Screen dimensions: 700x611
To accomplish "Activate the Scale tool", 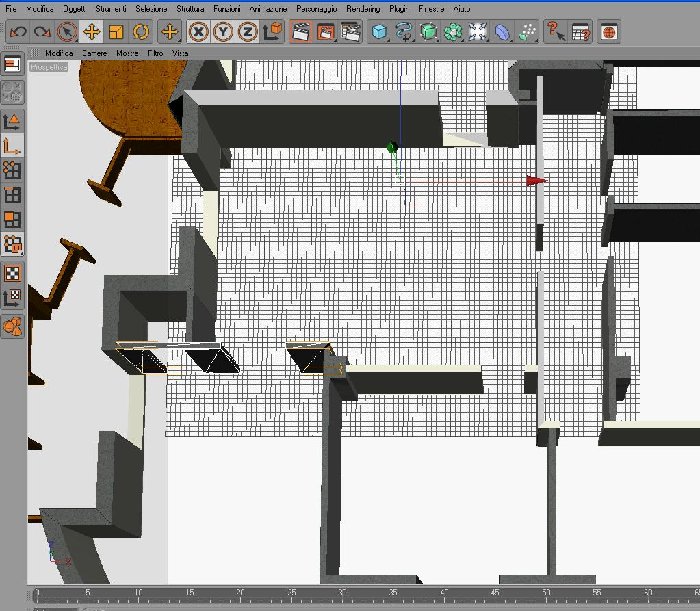I will [x=116, y=32].
